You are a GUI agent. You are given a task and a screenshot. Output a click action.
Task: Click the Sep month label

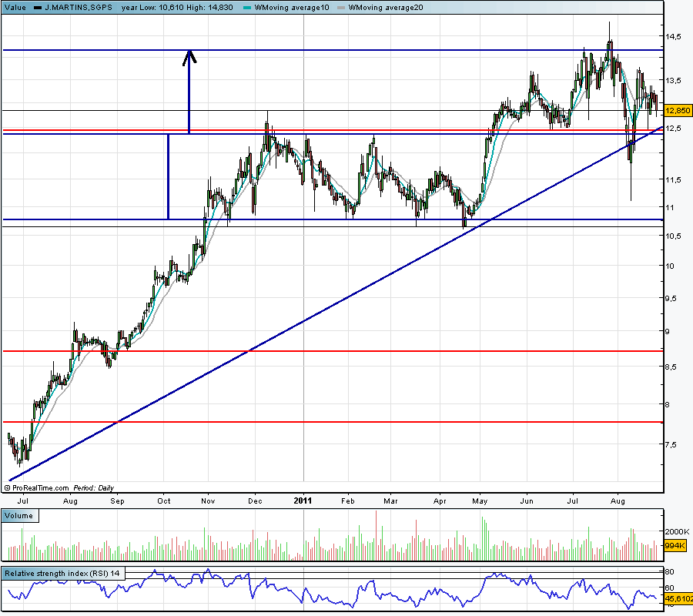click(117, 501)
